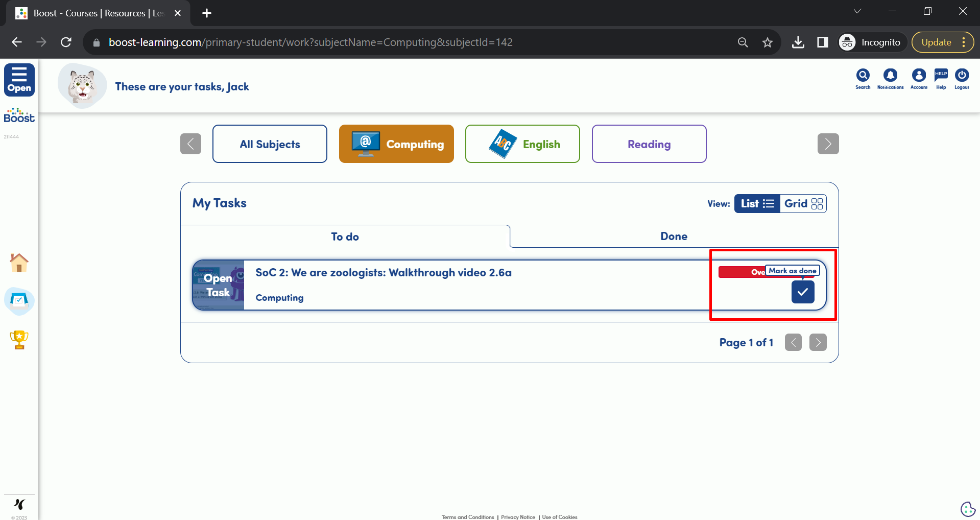Select the All Subjects button
The image size is (980, 520).
click(x=270, y=144)
